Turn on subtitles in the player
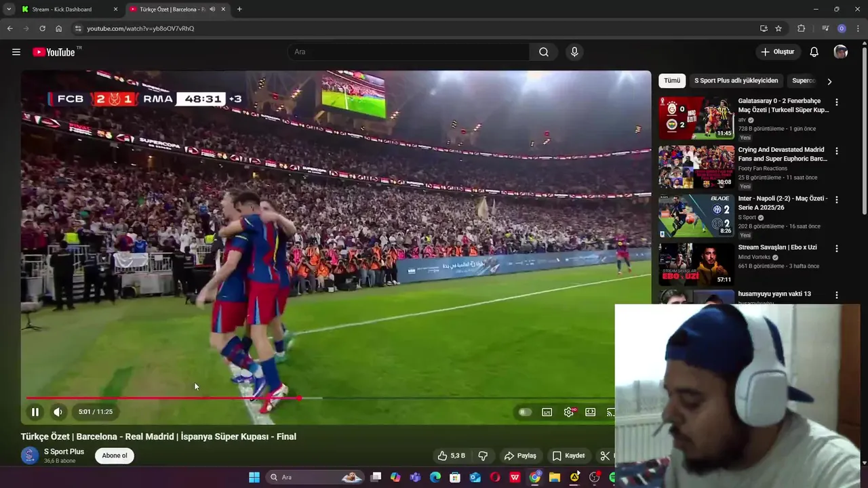The height and width of the screenshot is (488, 868). tap(547, 412)
